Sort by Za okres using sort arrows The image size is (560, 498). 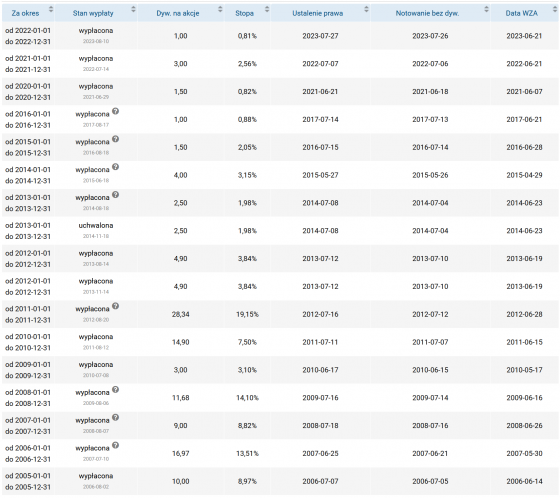tap(51, 9)
